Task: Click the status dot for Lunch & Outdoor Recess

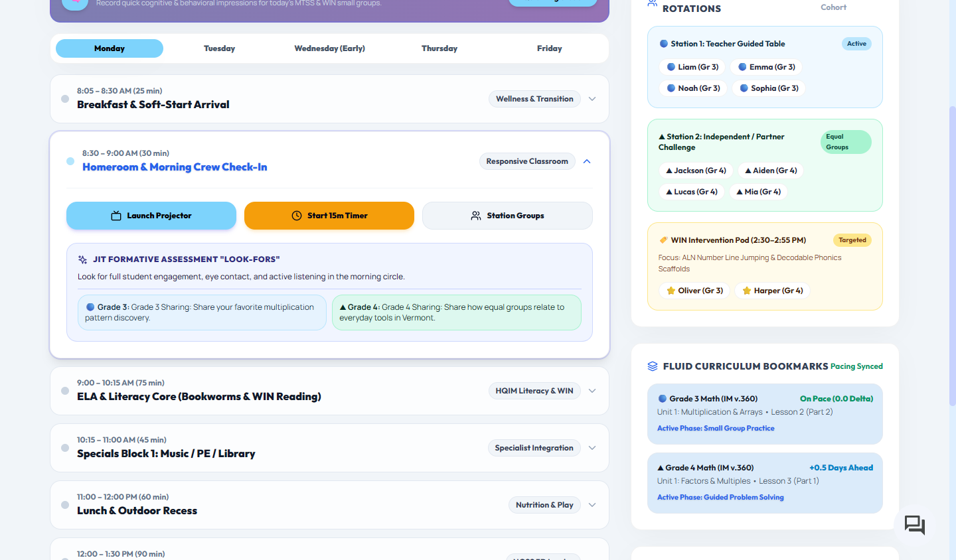Action: click(x=65, y=505)
